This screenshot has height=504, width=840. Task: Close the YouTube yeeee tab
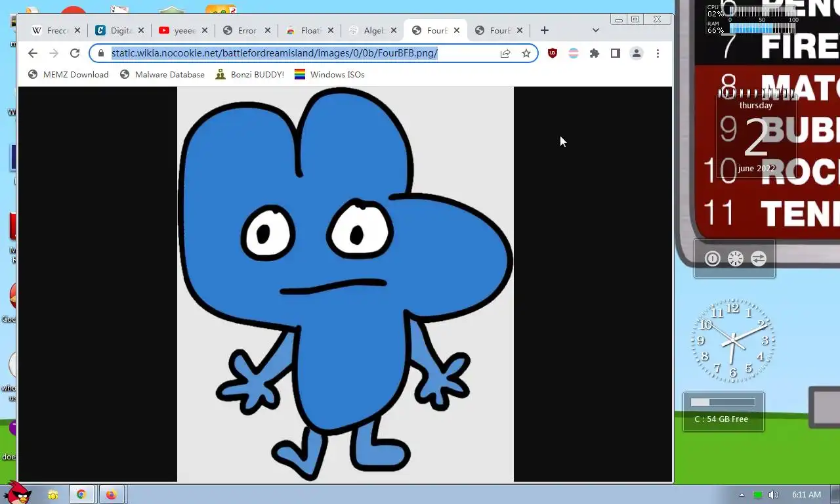click(x=204, y=30)
